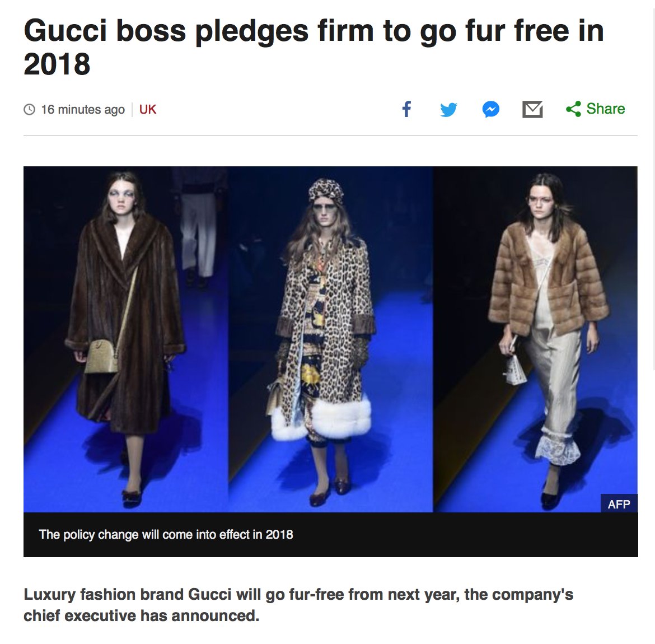Viewport: 655px width, 644px height.
Task: Click the 16 minutes ago timestamp
Action: pyautogui.click(x=83, y=110)
